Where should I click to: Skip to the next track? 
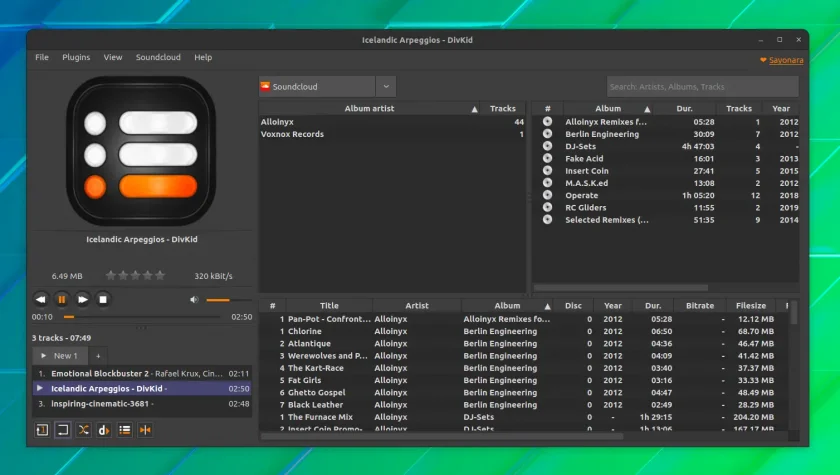(x=82, y=299)
